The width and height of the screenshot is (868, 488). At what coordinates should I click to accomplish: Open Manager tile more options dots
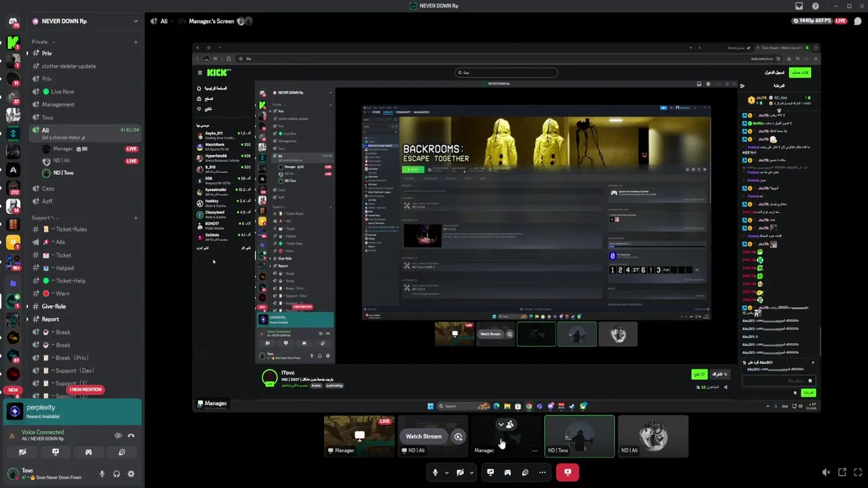535,451
